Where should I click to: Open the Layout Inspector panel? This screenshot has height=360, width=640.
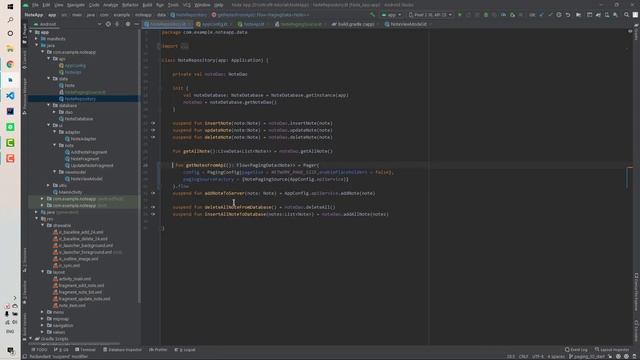[612, 350]
